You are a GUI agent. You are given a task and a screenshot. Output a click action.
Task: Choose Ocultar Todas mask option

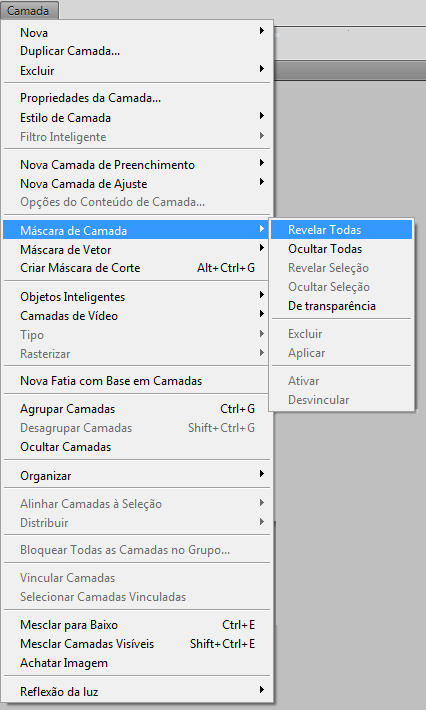pyautogui.click(x=341, y=249)
